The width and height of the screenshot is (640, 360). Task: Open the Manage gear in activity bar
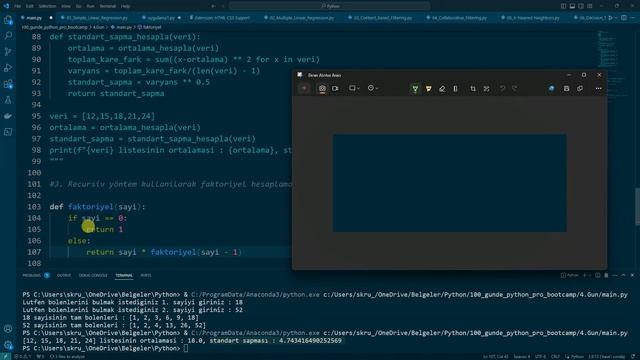(8, 345)
